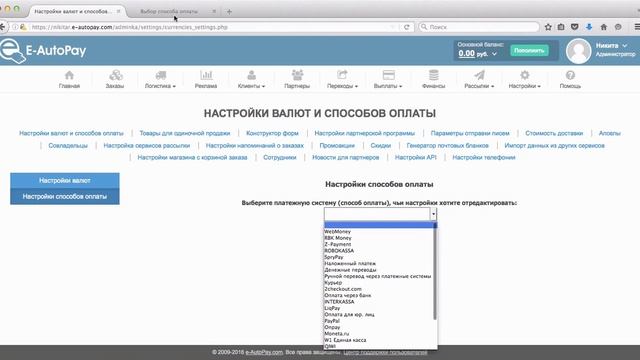Open the Стоимость доставки link
The image size is (640, 360).
point(554,133)
